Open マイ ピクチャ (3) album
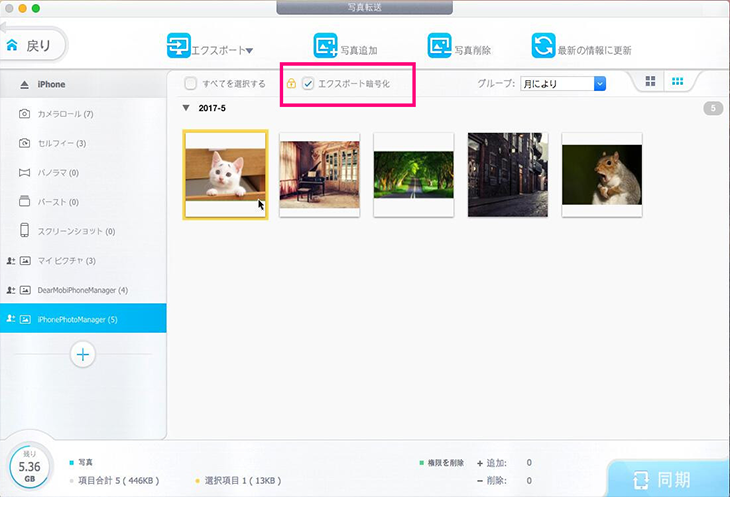Viewport: 730px width, 510px height. coord(83,261)
